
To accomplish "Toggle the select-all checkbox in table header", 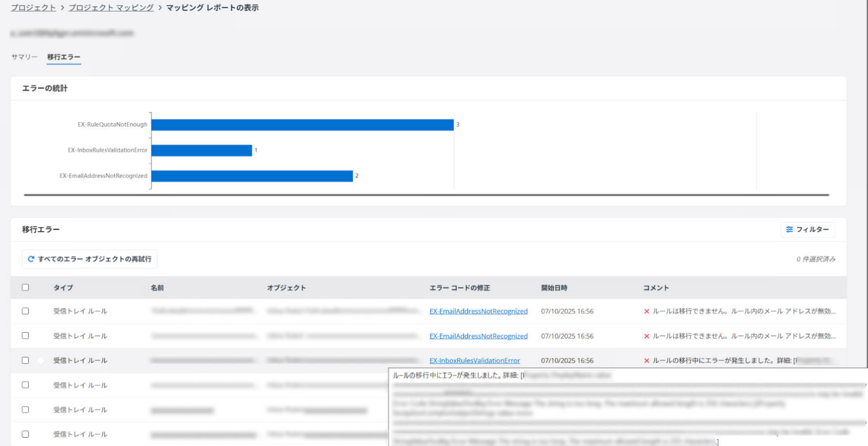I will click(25, 288).
